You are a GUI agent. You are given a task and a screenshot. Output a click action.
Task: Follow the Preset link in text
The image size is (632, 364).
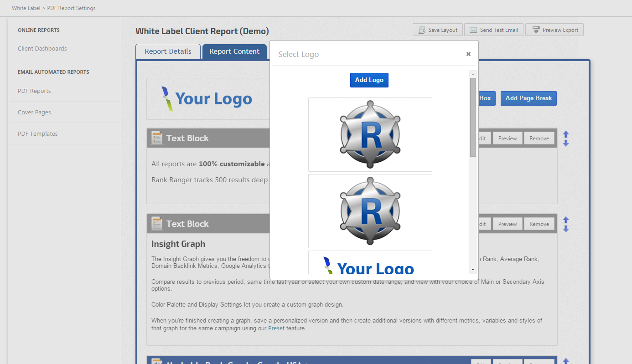[276, 328]
